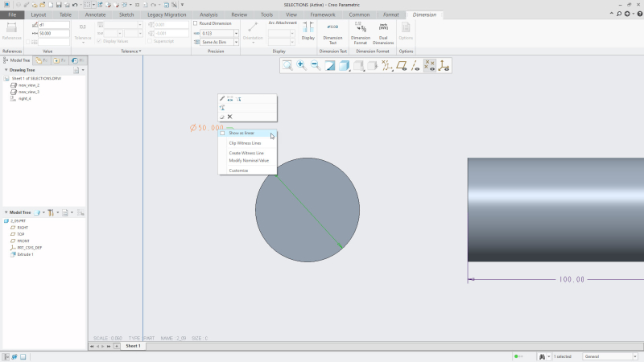Click the d1 dimension name field
The height and width of the screenshot is (362, 644).
[x=54, y=25]
